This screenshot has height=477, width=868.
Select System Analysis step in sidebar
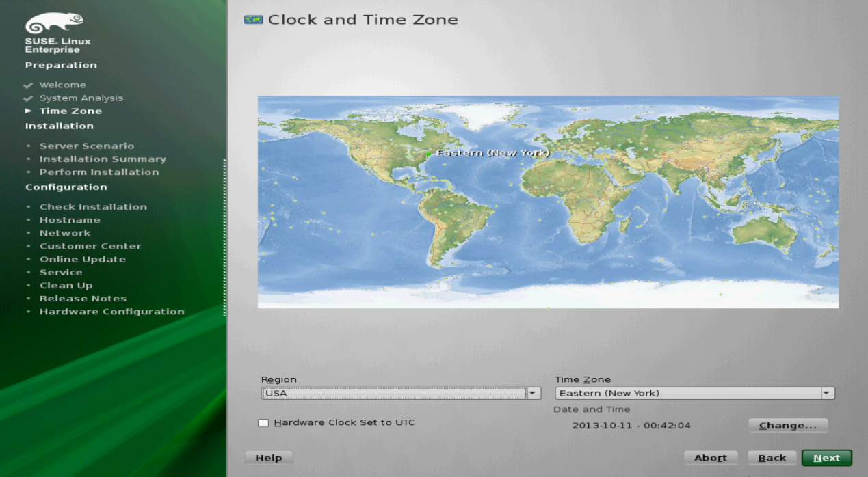(x=81, y=98)
